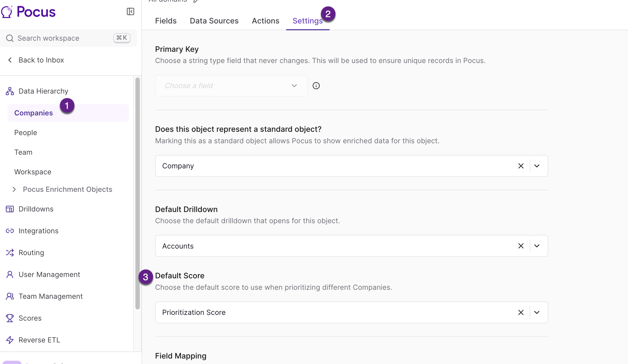Image resolution: width=628 pixels, height=364 pixels.
Task: Click the Primary Key info icon
Action: click(316, 86)
